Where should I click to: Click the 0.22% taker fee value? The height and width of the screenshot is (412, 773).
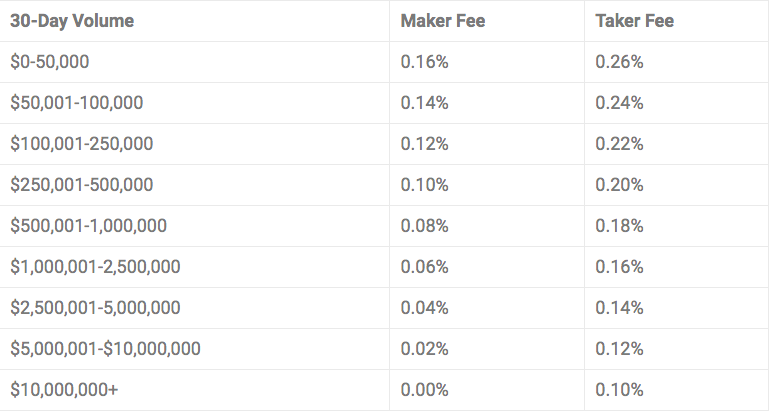click(619, 144)
